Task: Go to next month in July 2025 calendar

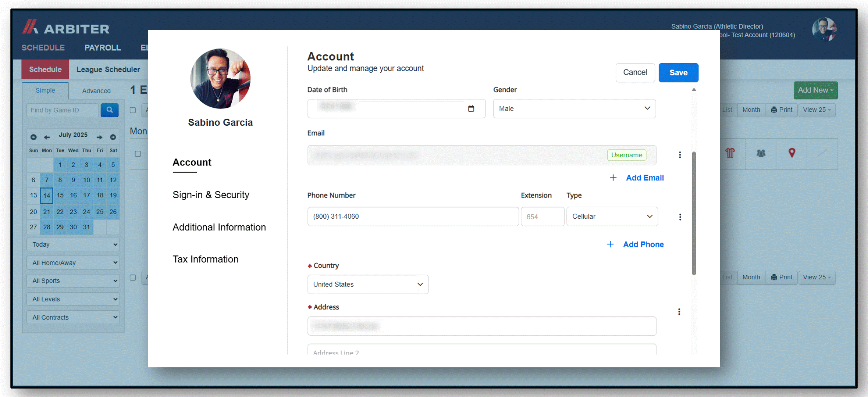Action: coord(100,137)
